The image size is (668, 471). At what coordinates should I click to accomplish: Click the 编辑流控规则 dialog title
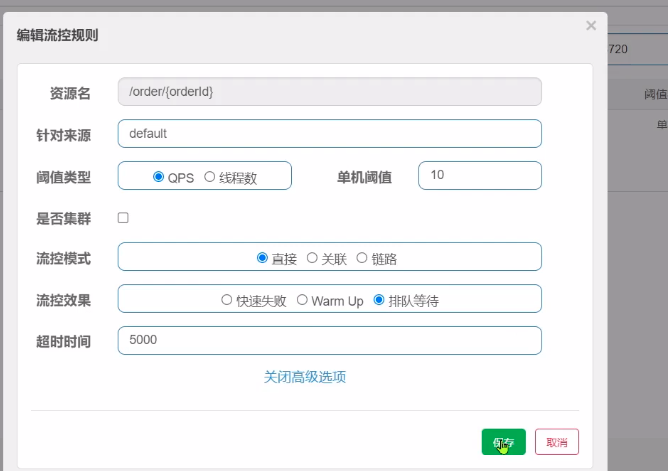coord(57,35)
